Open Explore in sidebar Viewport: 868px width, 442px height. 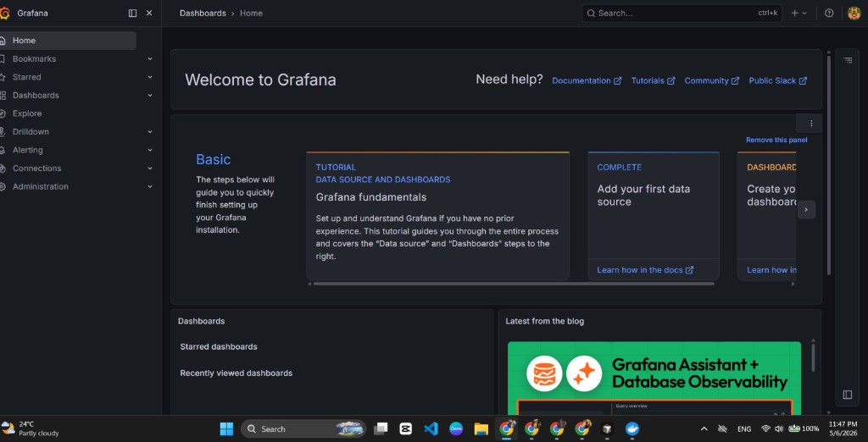[27, 113]
